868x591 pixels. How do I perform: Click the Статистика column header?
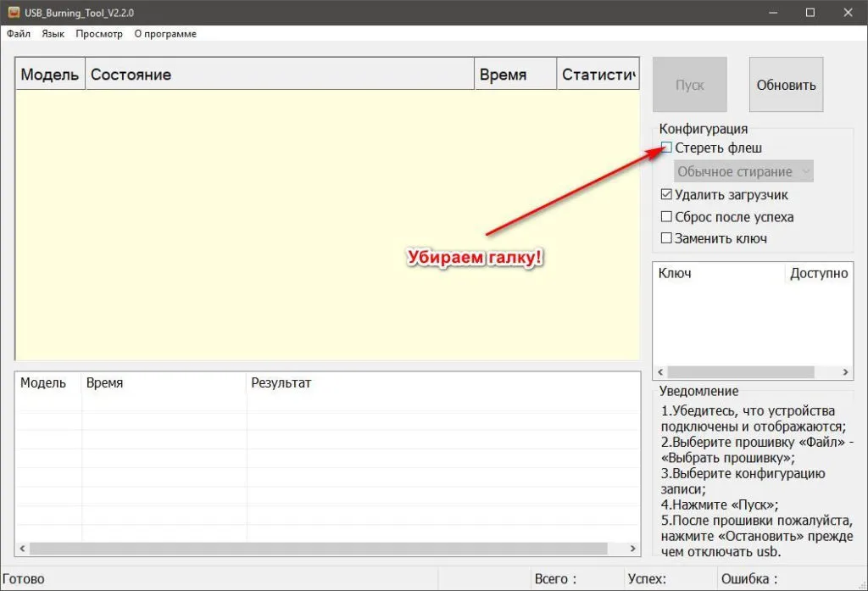click(x=598, y=74)
